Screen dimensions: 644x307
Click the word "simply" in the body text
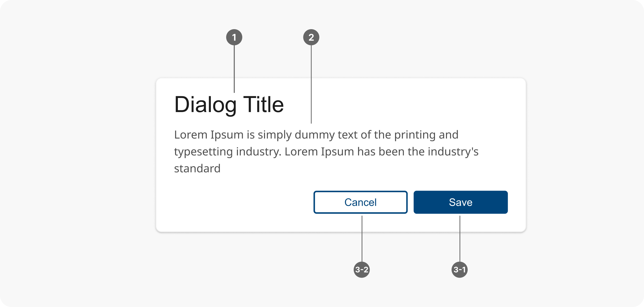point(274,135)
